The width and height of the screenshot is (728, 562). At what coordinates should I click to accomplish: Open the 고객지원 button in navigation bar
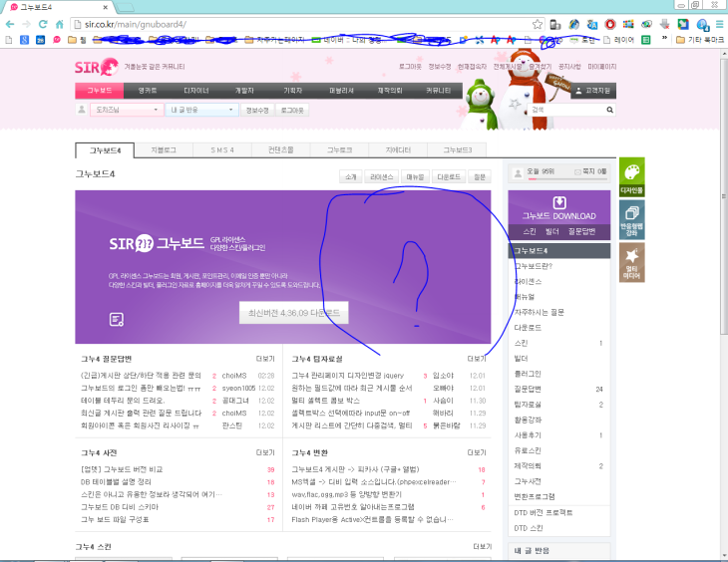coord(593,91)
